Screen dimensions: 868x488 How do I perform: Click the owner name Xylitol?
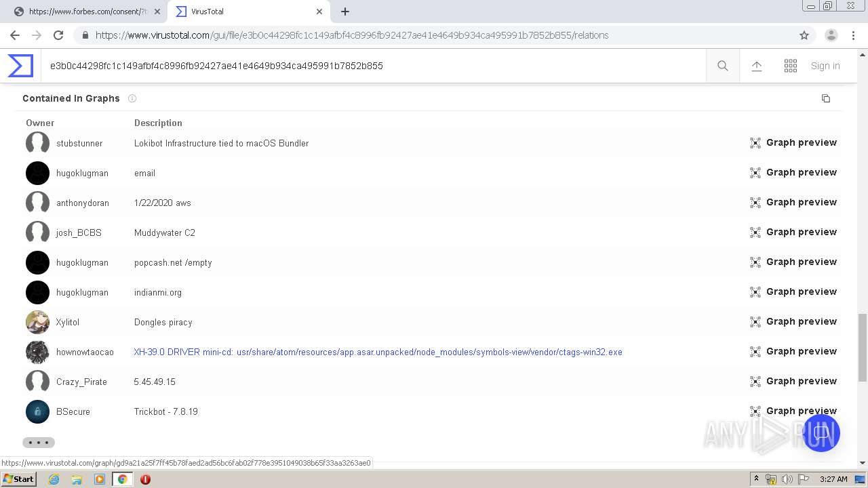[68, 322]
